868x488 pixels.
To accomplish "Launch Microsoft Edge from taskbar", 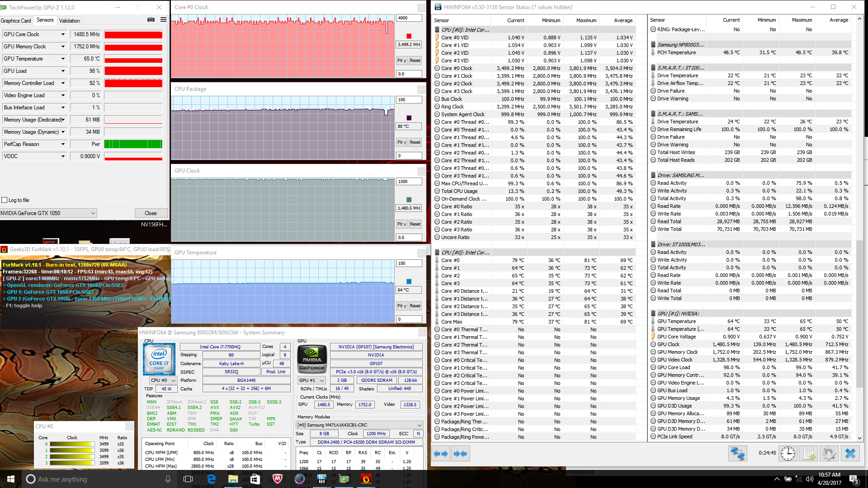I will [211, 479].
